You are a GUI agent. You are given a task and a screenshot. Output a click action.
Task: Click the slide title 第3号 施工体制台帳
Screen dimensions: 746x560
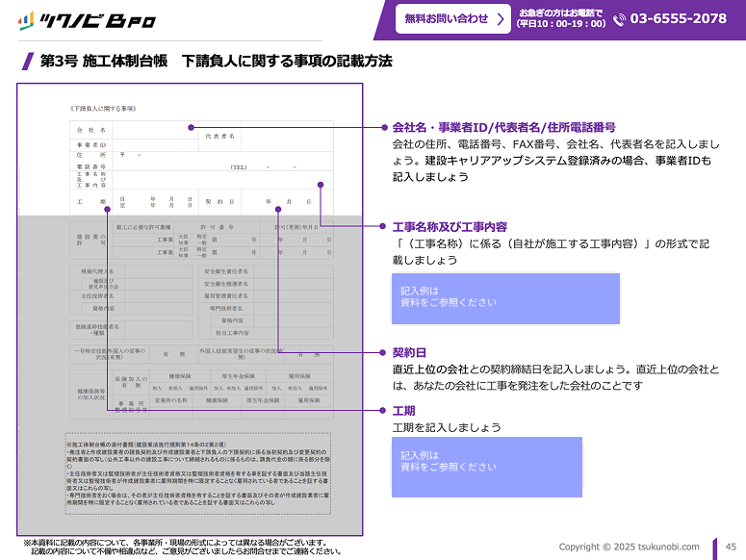(x=216, y=61)
